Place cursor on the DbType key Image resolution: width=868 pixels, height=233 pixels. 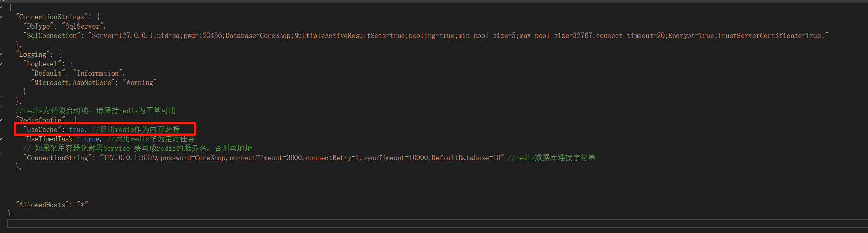pyautogui.click(x=38, y=26)
